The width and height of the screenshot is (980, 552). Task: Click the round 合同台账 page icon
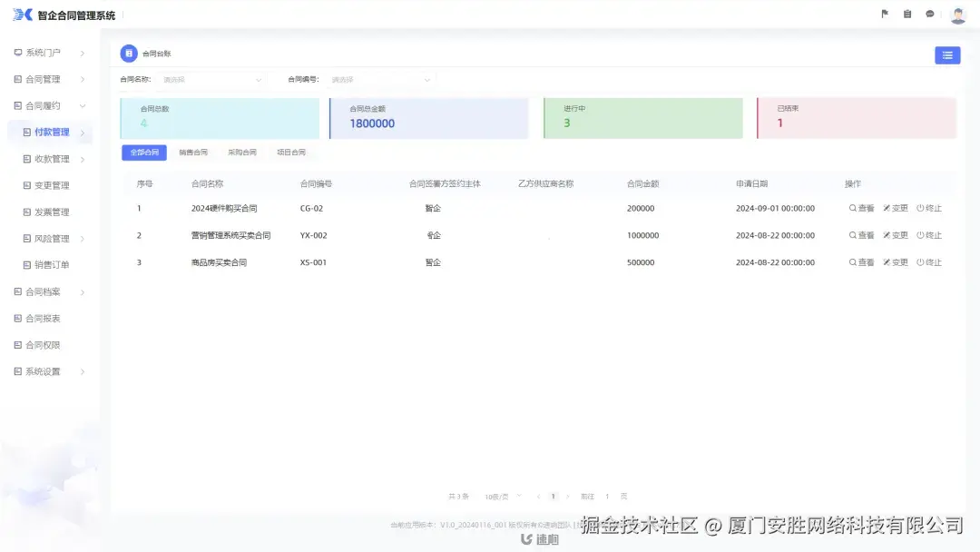click(x=129, y=54)
